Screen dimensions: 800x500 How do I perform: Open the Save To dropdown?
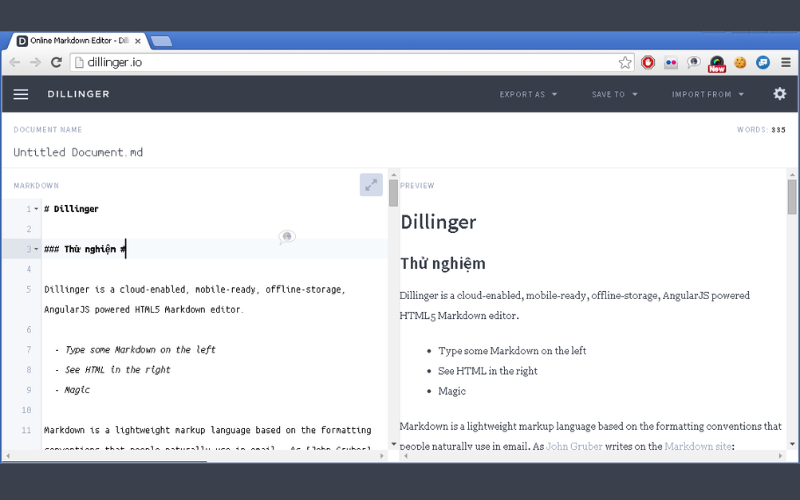pyautogui.click(x=614, y=95)
